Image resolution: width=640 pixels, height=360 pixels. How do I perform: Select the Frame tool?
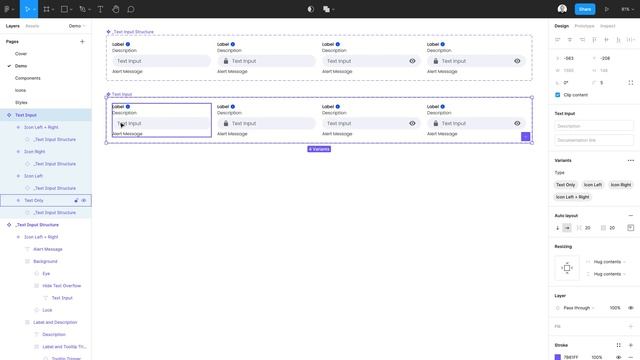(47, 9)
